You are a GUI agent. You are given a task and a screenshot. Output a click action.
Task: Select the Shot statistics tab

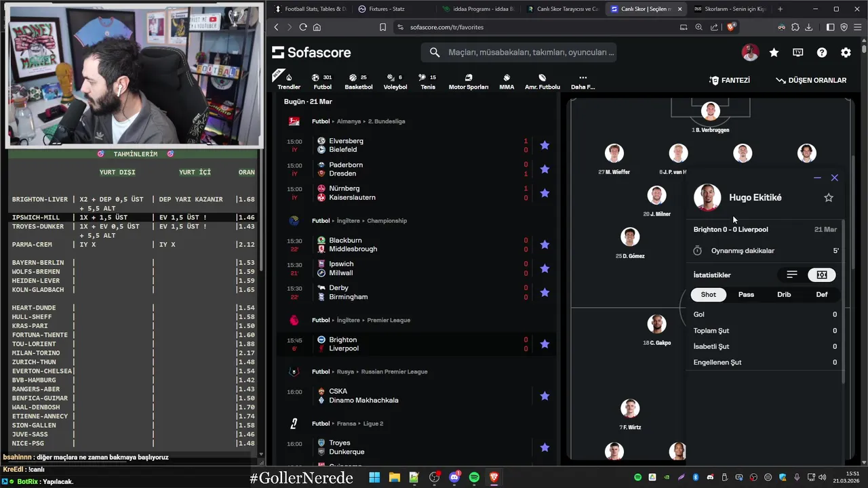point(708,294)
